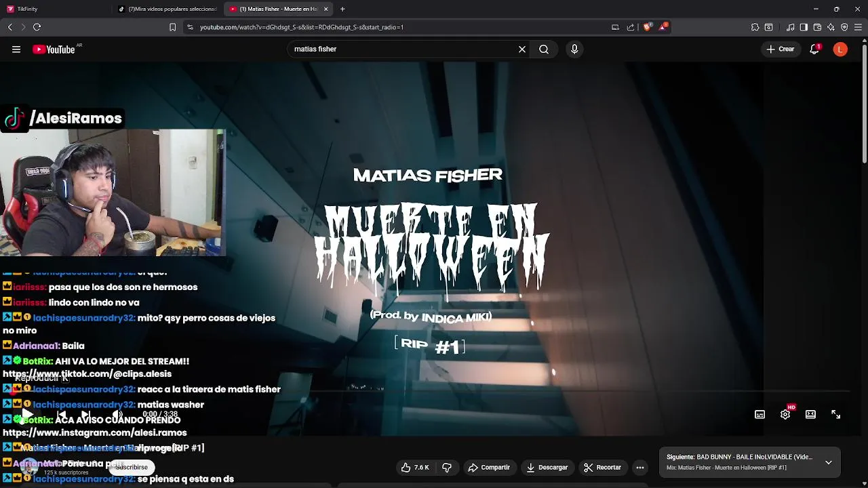Image resolution: width=868 pixels, height=488 pixels.
Task: Open site settings icon in address bar
Action: pos(190,27)
